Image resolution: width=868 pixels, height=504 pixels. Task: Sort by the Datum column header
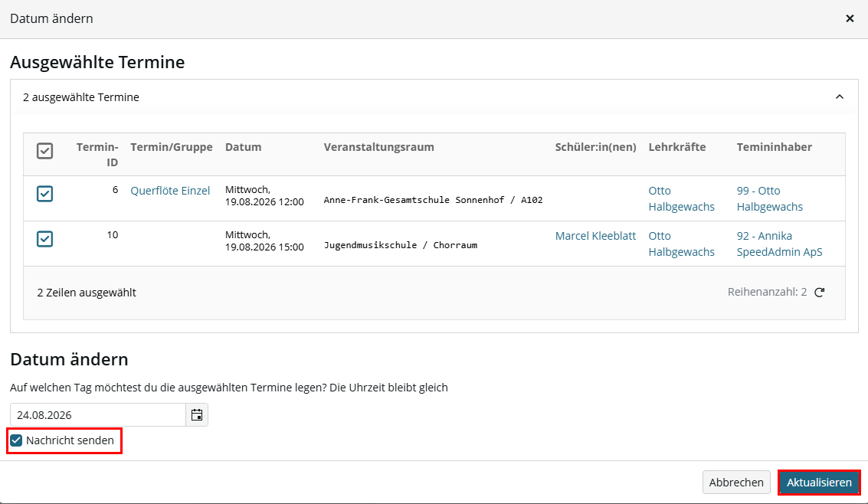tap(243, 147)
